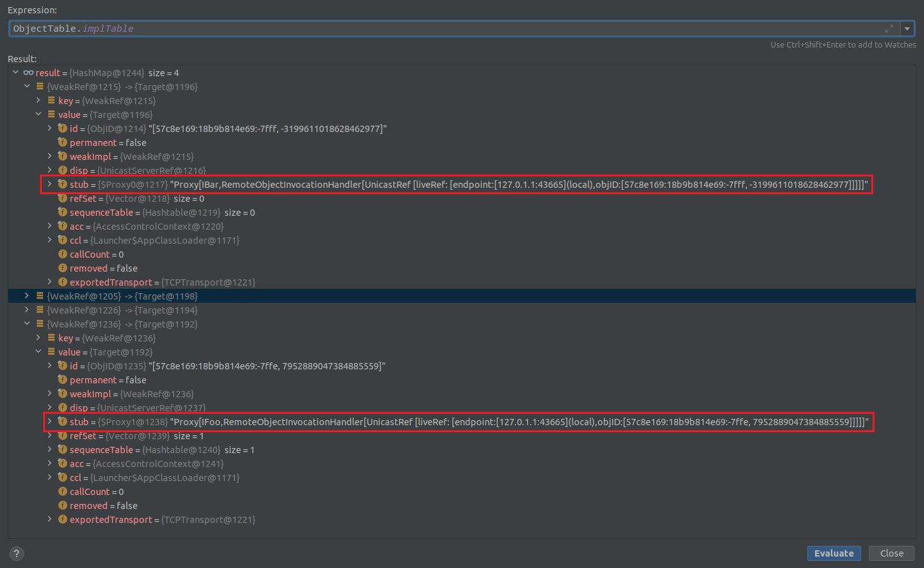Click the icon beside key = WeakRef@1236
The image size is (924, 568).
pos(51,338)
